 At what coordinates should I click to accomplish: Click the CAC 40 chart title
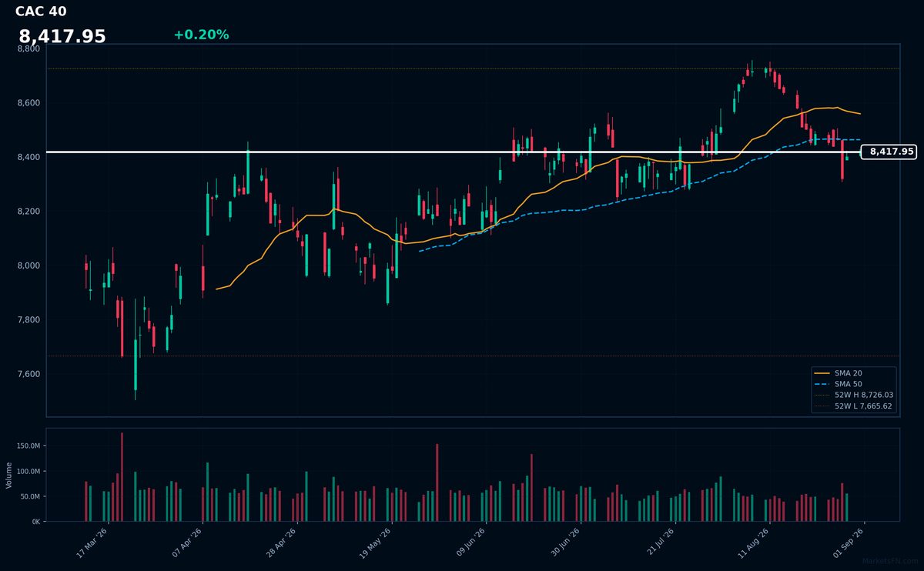point(41,12)
